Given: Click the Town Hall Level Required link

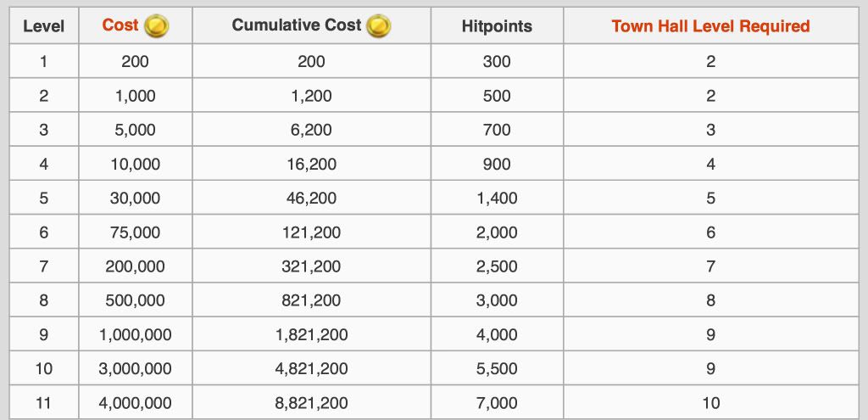Looking at the screenshot, I should (x=710, y=26).
